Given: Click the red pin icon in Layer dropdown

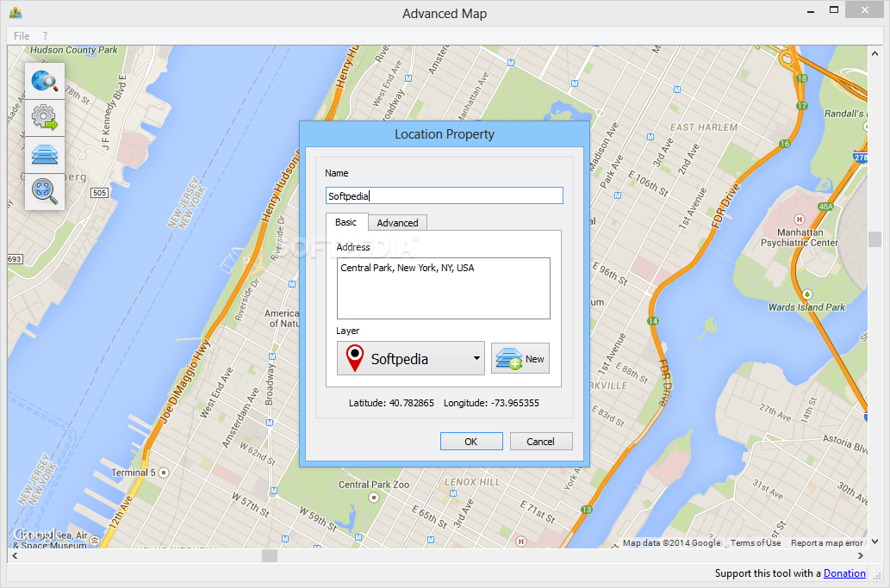Looking at the screenshot, I should click(355, 358).
